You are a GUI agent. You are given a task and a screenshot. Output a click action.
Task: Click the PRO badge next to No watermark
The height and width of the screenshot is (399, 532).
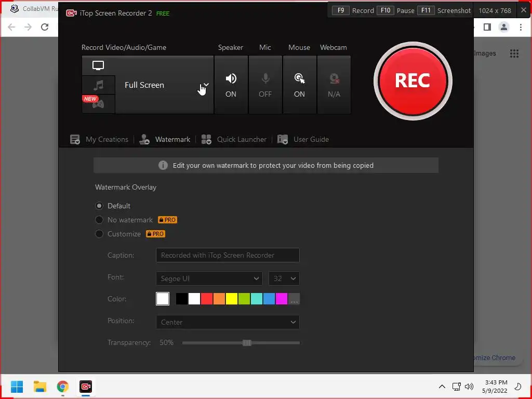[x=168, y=220]
